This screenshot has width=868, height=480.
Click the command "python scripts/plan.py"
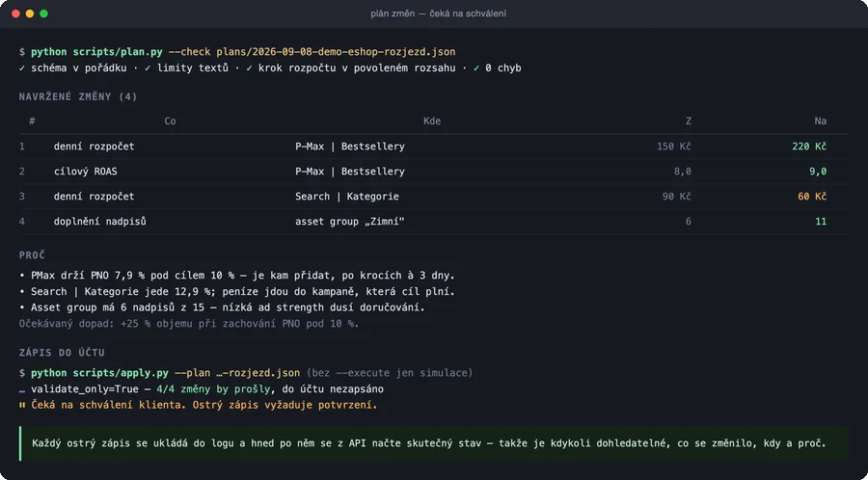[x=96, y=52]
